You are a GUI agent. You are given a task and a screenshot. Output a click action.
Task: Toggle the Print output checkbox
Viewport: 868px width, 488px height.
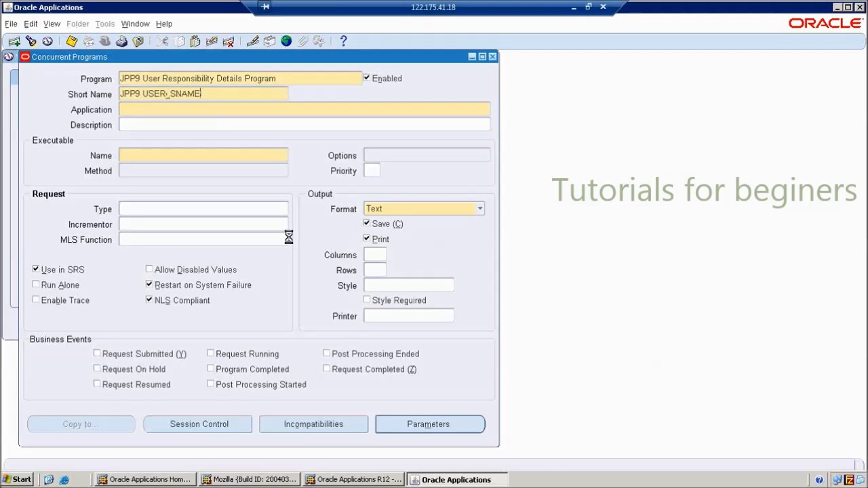[367, 239]
